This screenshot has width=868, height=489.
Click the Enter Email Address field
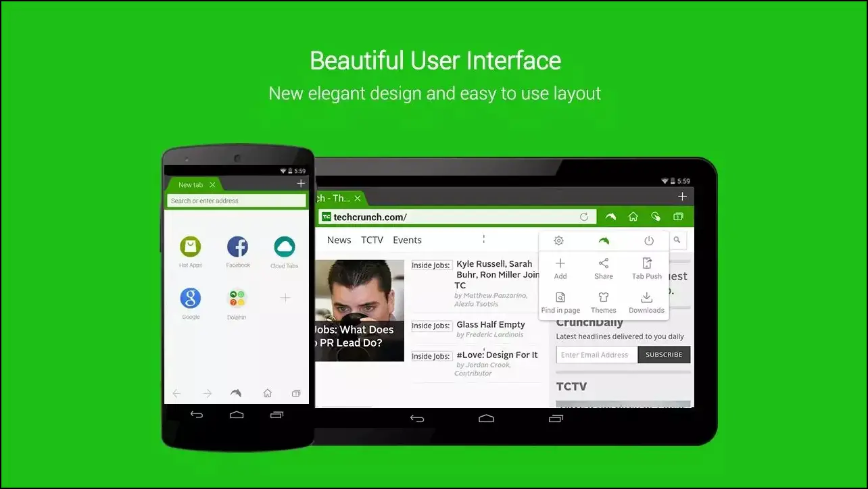(x=597, y=355)
